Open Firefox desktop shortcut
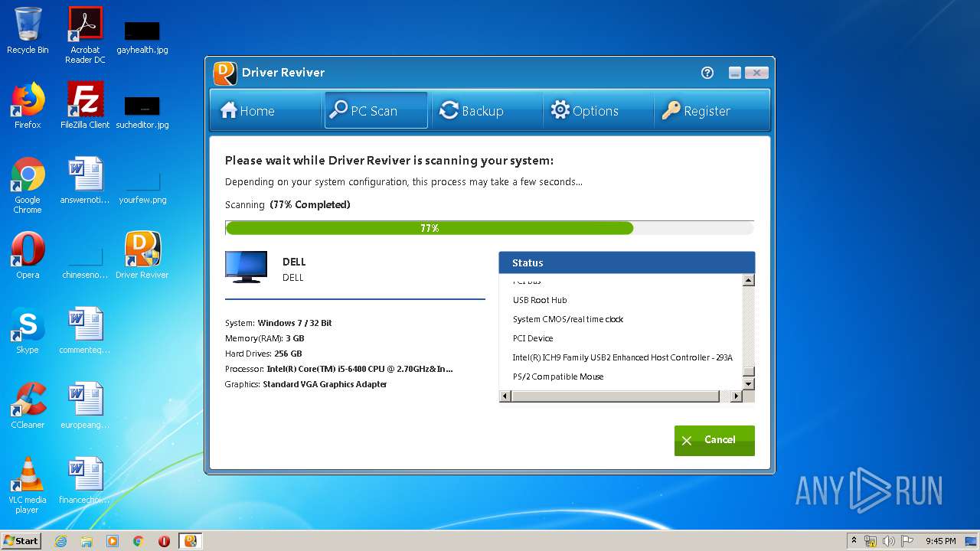 [x=28, y=106]
